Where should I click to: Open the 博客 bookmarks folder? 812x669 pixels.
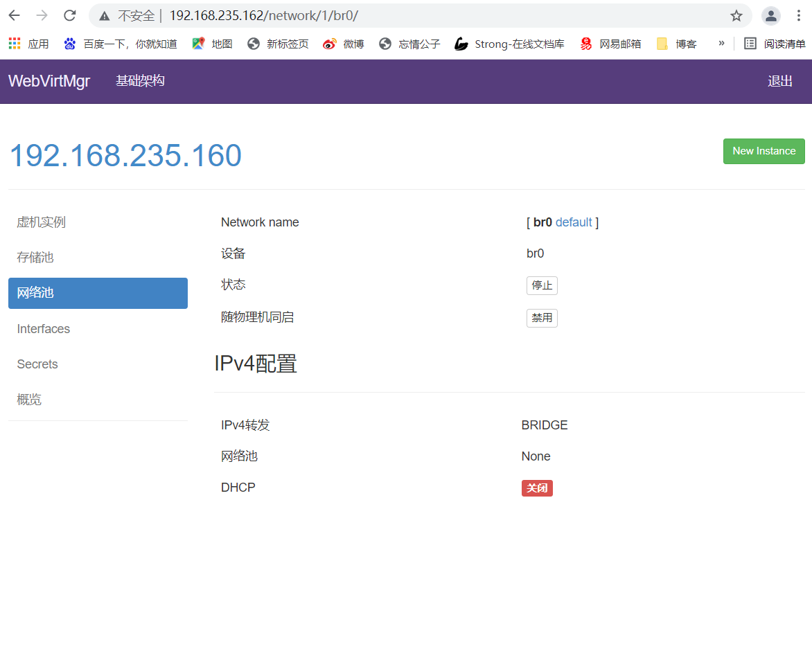pos(676,44)
